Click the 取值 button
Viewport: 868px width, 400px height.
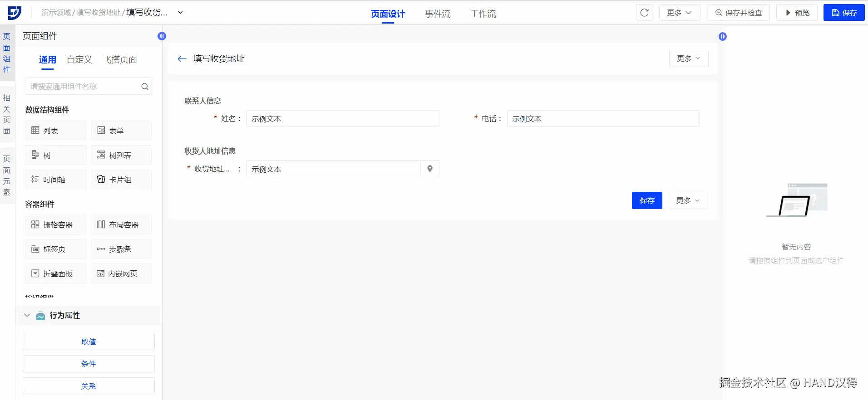[89, 341]
